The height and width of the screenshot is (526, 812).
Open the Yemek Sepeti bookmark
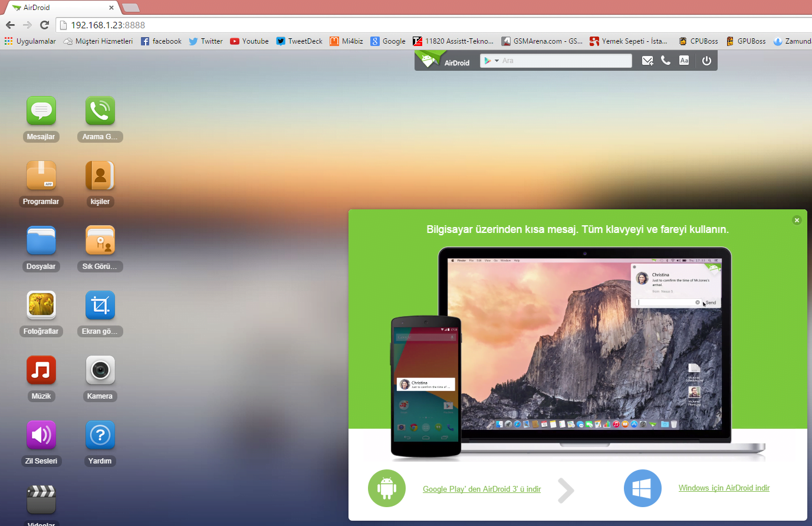pyautogui.click(x=629, y=41)
